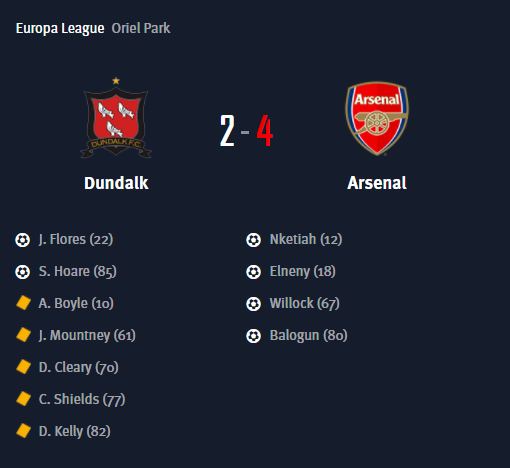Image resolution: width=510 pixels, height=468 pixels.
Task: Open the Arsenal team name
Action: click(377, 183)
